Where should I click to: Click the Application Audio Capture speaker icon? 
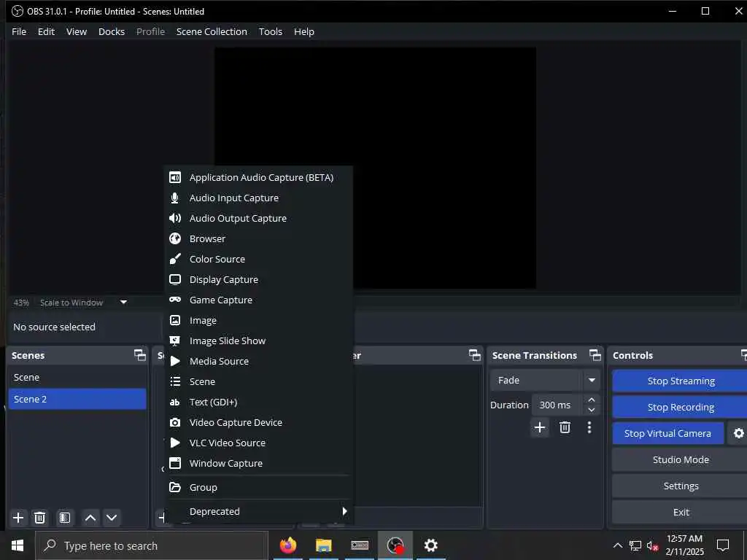coord(175,178)
